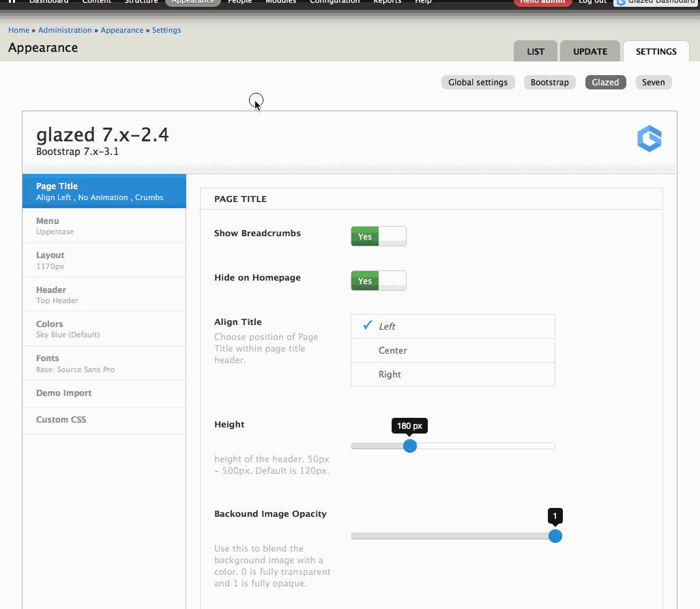Image resolution: width=700 pixels, height=609 pixels.
Task: Open the LIST tab
Action: coord(536,51)
